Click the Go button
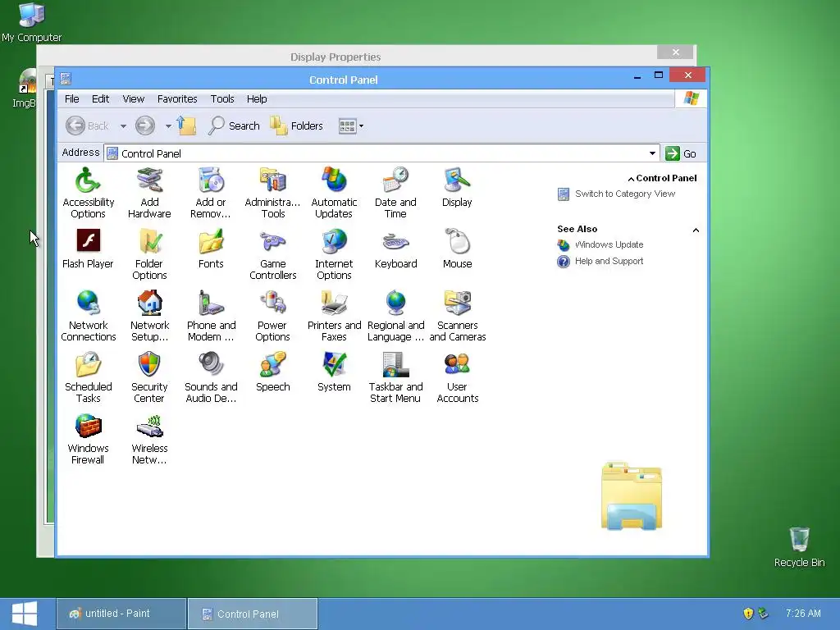The image size is (840, 630). point(681,153)
